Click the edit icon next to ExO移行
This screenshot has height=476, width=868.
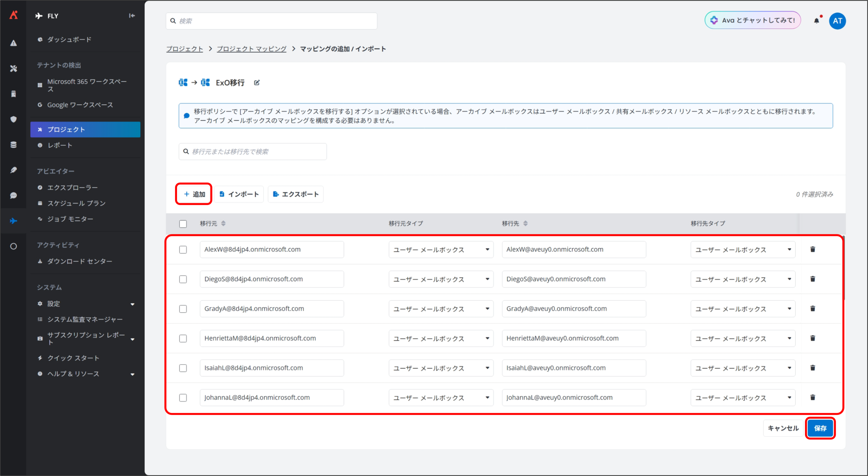(x=257, y=83)
